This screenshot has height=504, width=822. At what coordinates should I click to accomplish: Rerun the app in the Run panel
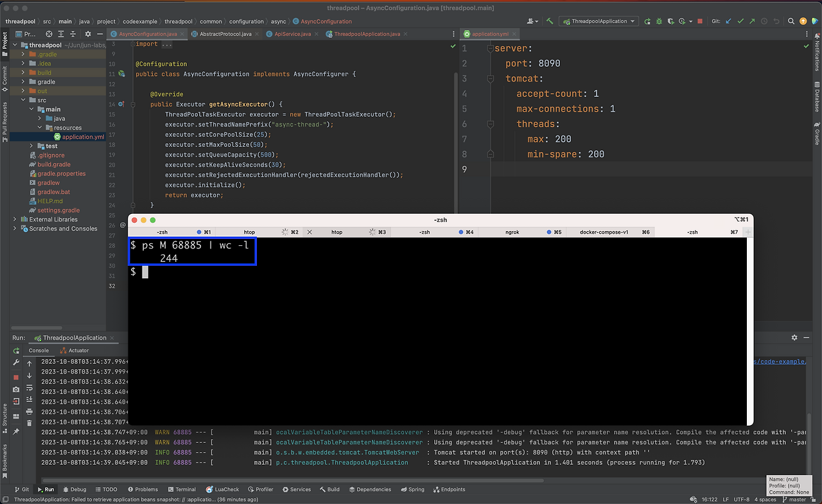(x=16, y=351)
